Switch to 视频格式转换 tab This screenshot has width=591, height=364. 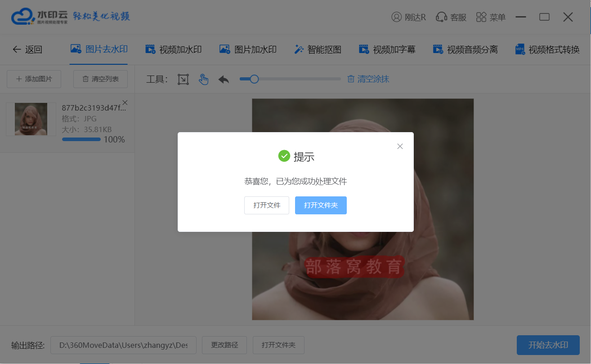coord(547,49)
